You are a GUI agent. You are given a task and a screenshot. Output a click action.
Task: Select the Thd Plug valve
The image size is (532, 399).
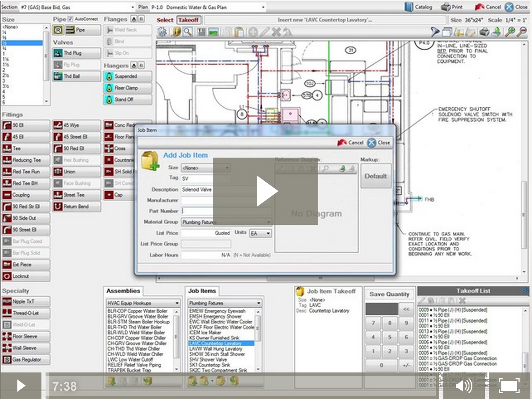[x=77, y=53]
